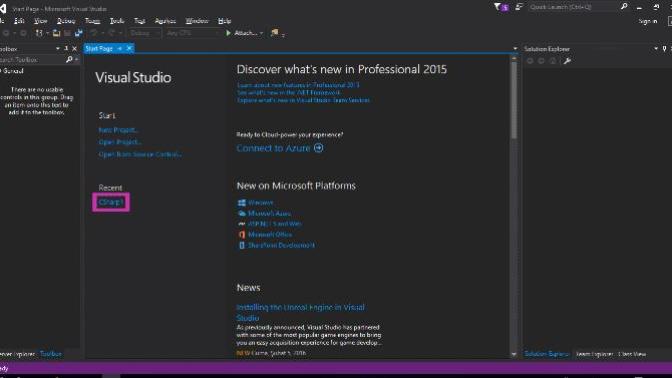
Task: Click the Undo toolbar icon
Action: point(93,33)
